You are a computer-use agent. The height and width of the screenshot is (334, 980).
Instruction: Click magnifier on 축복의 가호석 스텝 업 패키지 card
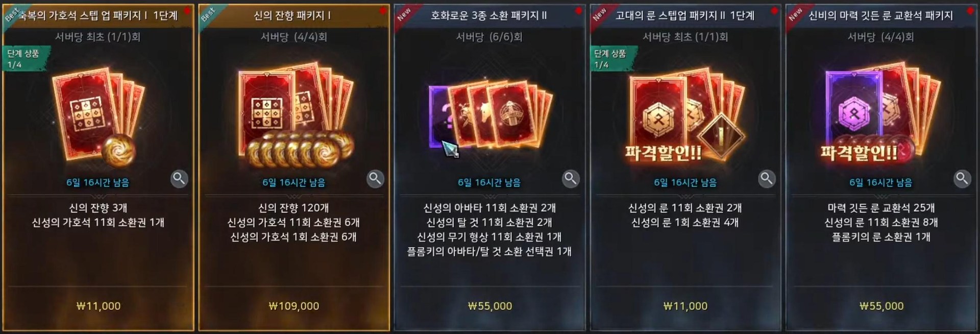179,179
